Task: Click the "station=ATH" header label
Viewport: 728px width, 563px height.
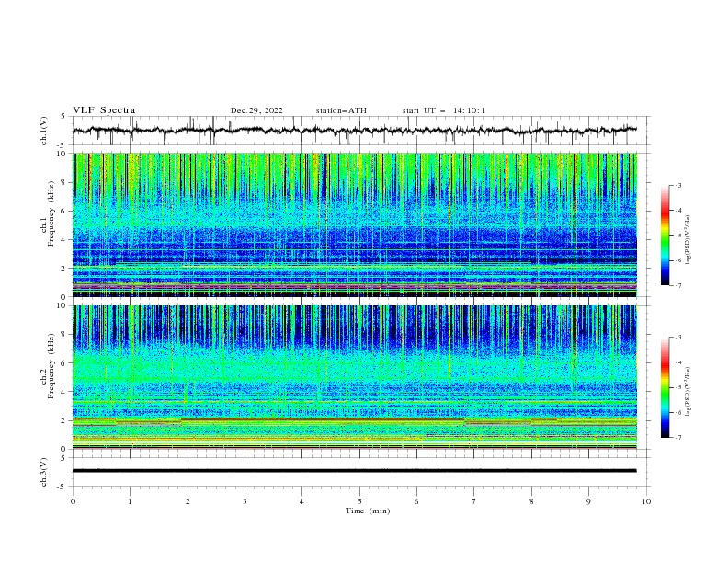Action: [x=341, y=110]
